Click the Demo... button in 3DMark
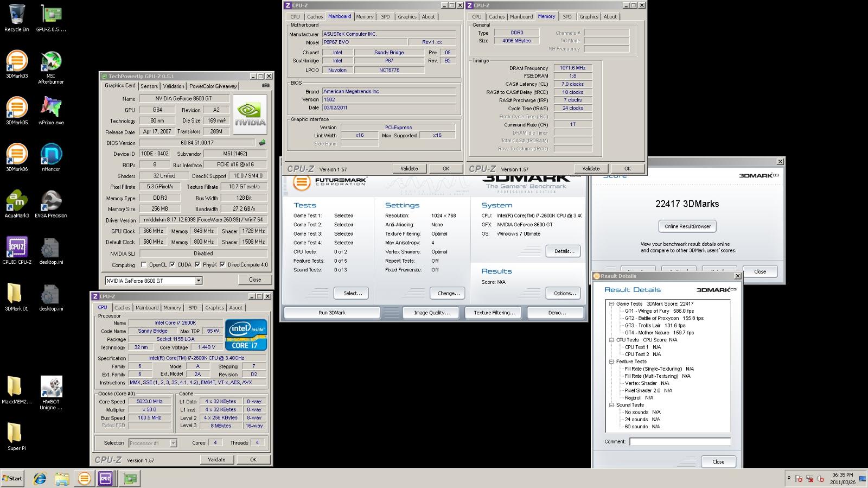Screen dimensions: 868x488 [557, 313]
